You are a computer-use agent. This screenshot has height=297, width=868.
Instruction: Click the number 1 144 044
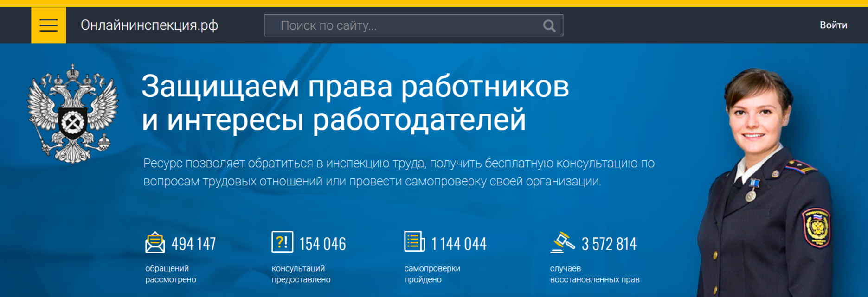[x=458, y=244]
